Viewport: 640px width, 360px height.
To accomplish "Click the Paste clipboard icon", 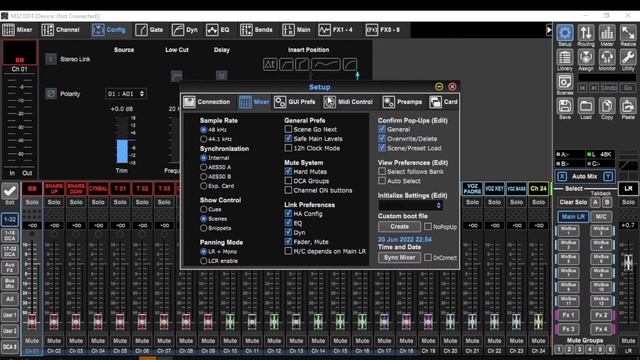I will (628, 106).
